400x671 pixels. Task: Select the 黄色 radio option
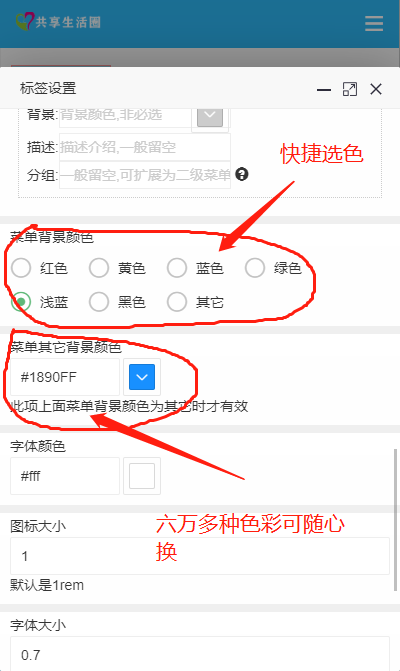99,268
